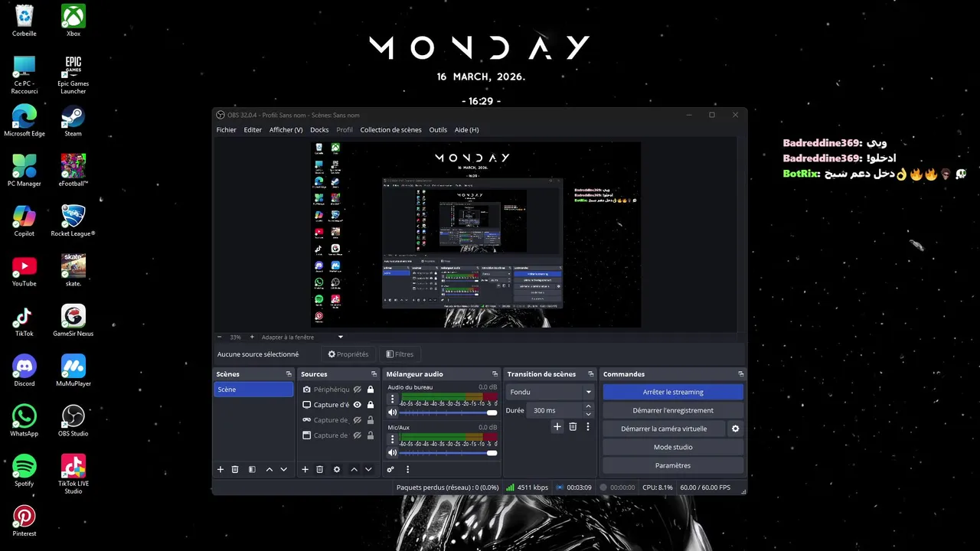This screenshot has height=551, width=980.
Task: Open the Rocket League desktop icon
Action: [73, 221]
